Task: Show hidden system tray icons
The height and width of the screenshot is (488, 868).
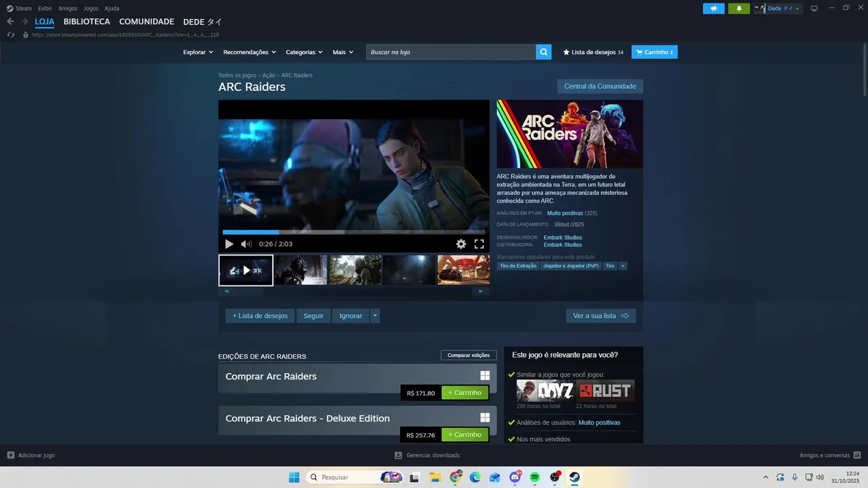Action: 766,477
